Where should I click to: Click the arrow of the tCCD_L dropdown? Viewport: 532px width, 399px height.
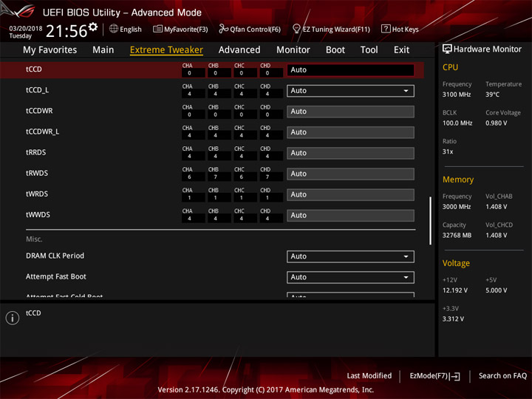406,91
